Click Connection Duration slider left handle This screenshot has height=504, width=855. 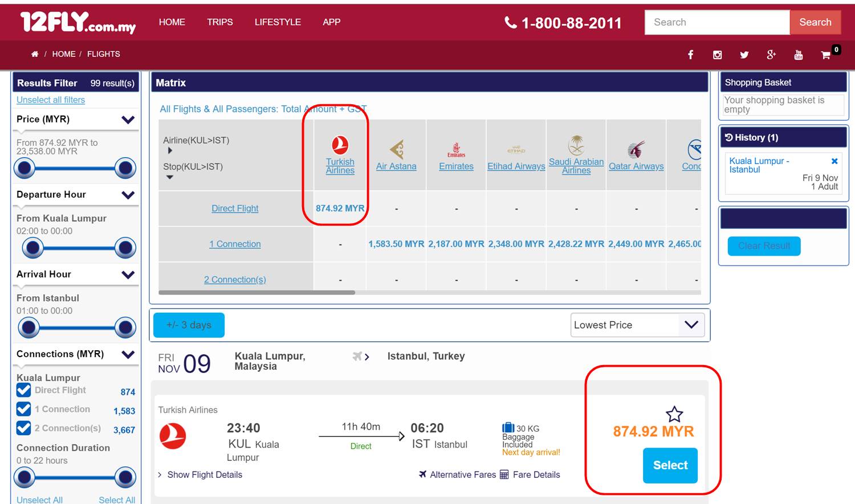(x=25, y=477)
